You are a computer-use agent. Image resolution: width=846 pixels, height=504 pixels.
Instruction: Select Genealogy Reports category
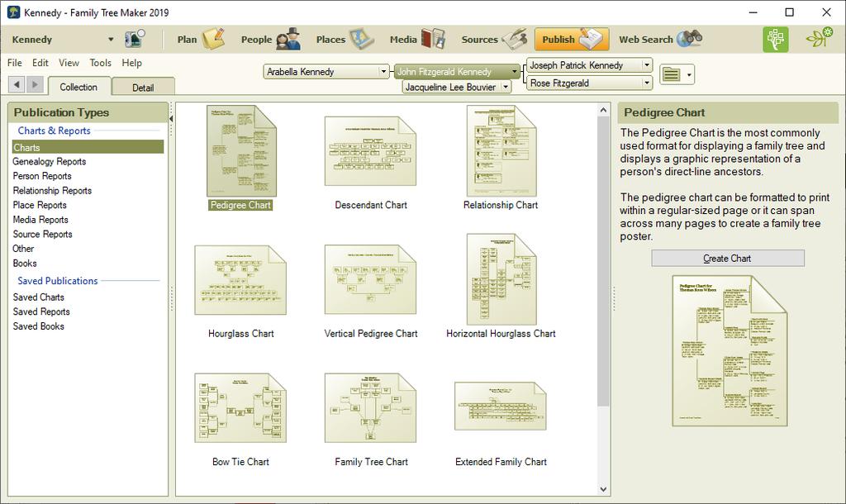[49, 161]
